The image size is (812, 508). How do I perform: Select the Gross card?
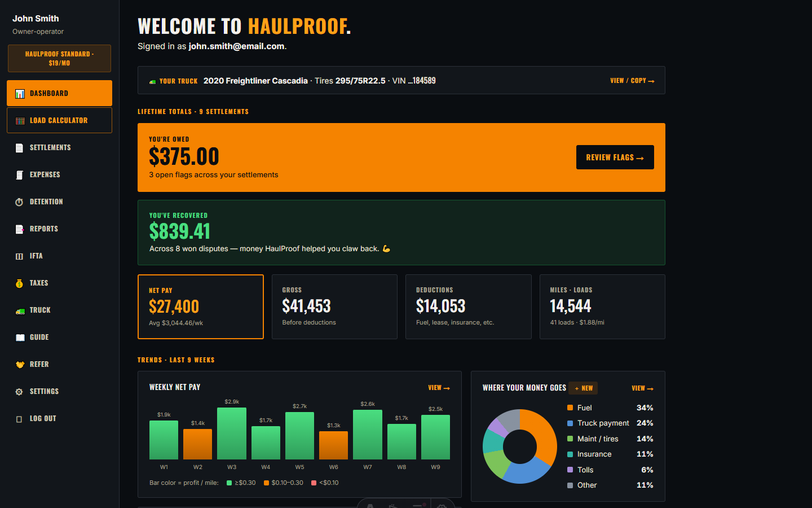tap(334, 307)
